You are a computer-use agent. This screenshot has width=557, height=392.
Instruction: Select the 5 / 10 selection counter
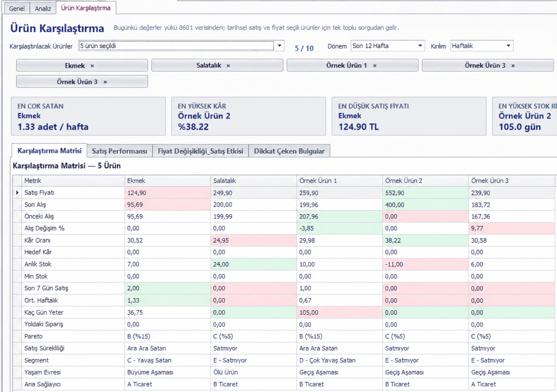(x=304, y=48)
